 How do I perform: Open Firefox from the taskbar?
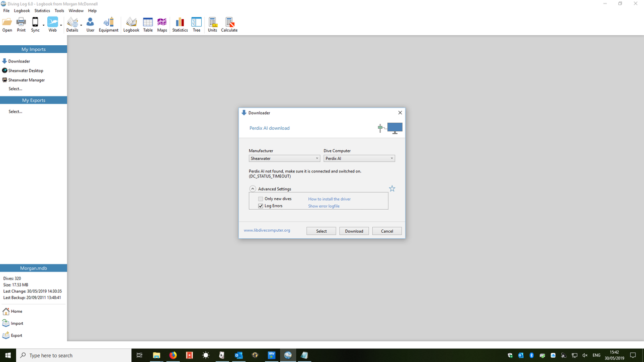coord(173,355)
